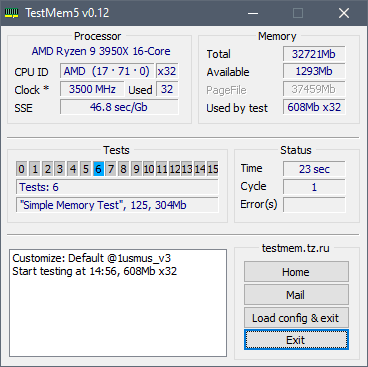Select test box number 10
Screen dimensions: 368x367
(x=149, y=169)
